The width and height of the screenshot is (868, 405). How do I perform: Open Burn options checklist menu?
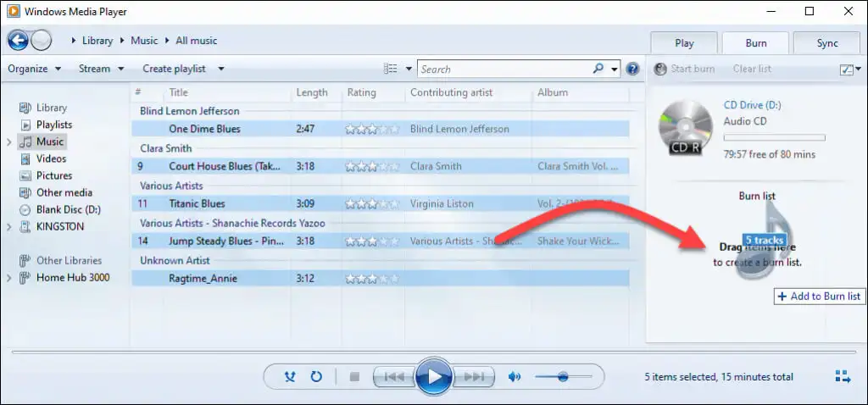click(x=850, y=69)
